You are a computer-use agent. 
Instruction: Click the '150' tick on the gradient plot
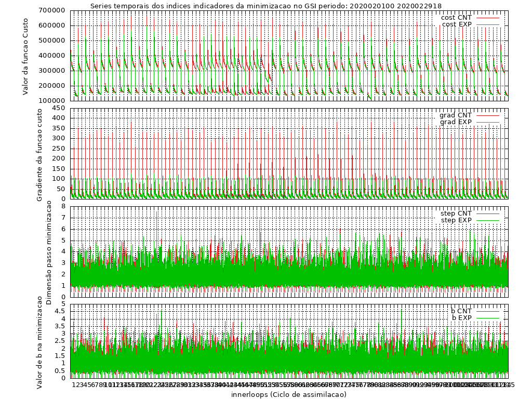point(59,169)
